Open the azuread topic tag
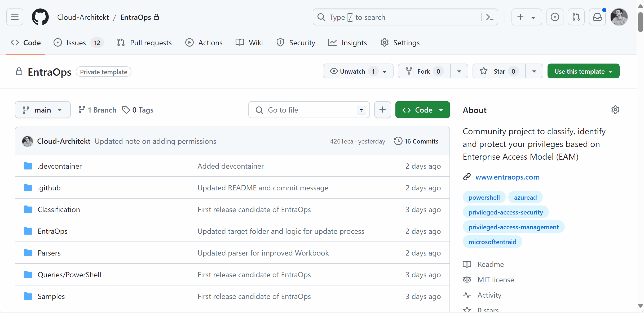Viewport: 644px width, 313px height. (x=525, y=197)
